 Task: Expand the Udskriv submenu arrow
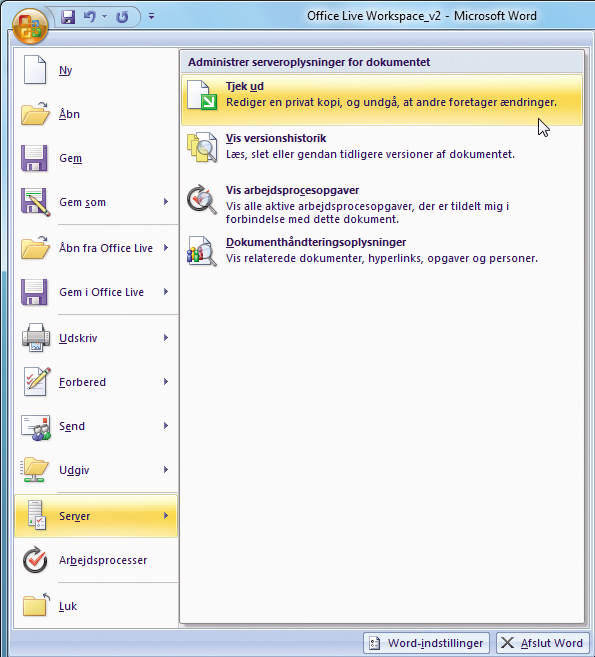point(166,337)
